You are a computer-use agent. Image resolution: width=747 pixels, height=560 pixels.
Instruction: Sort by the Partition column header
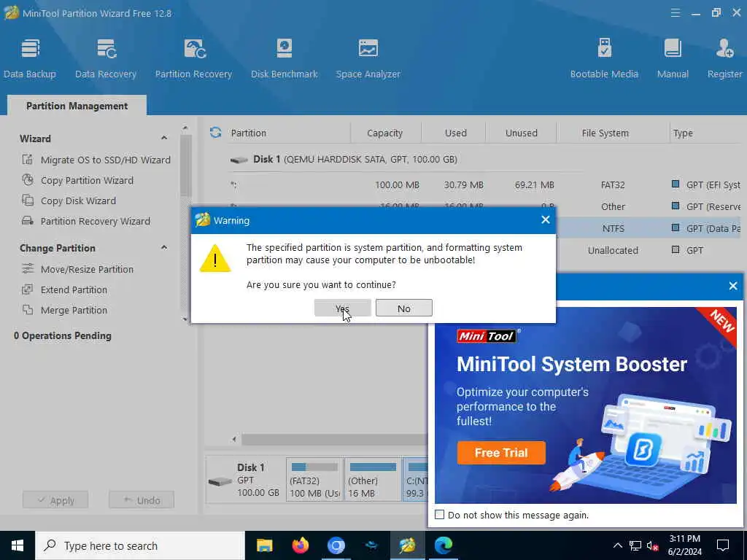click(249, 133)
